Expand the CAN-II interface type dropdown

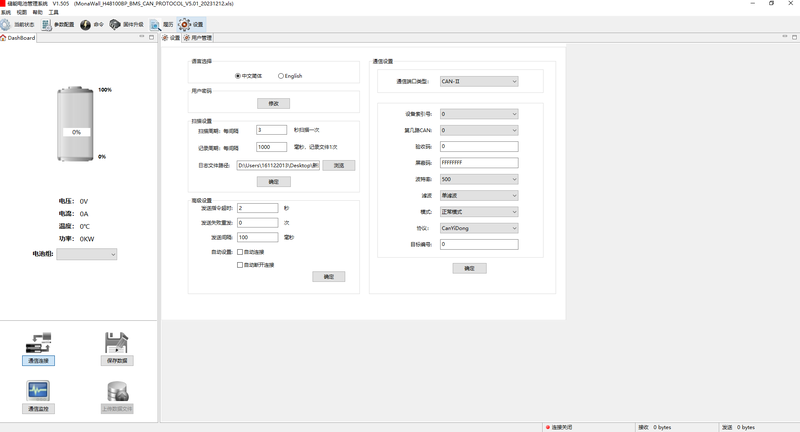point(479,82)
